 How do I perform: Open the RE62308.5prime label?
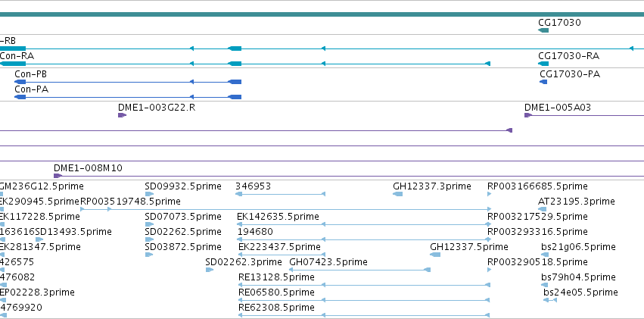tap(276, 308)
